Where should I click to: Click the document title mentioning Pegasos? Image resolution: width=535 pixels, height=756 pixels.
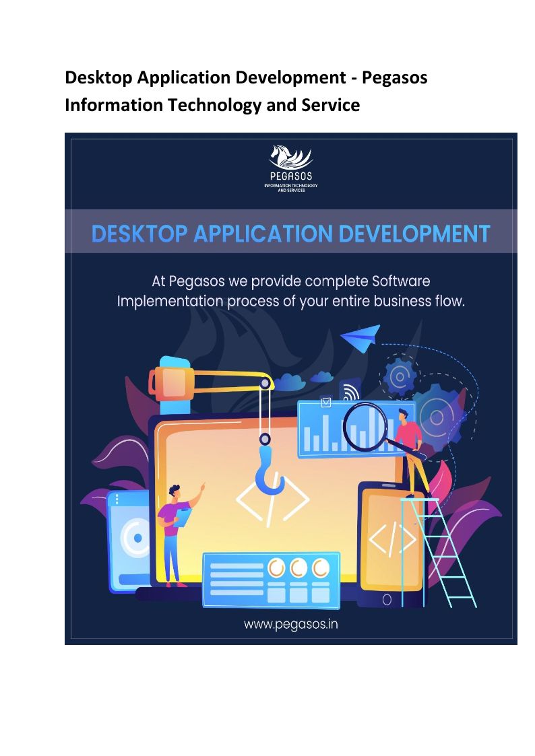pyautogui.click(x=246, y=91)
